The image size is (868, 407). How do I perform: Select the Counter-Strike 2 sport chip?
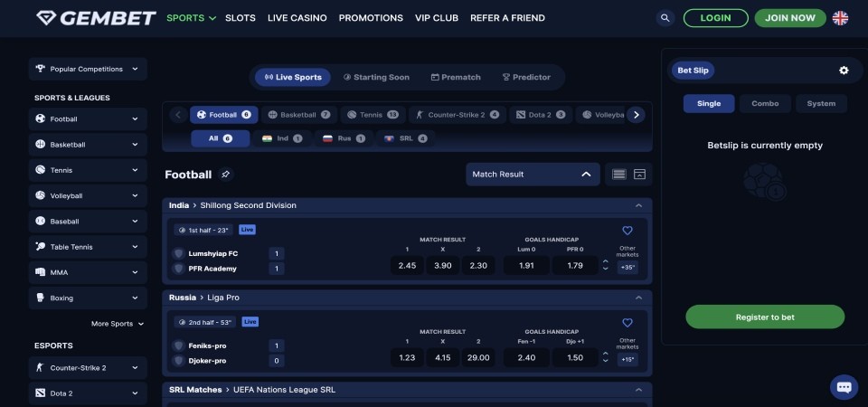pyautogui.click(x=458, y=115)
